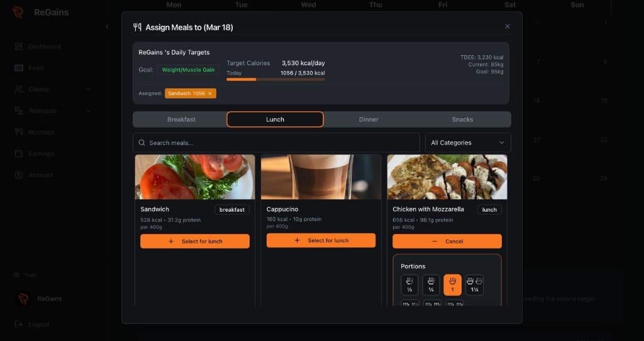Viewport: 644px width, 341px height.
Task: Collapse the sidebar with the chevron arrow
Action: (x=107, y=26)
